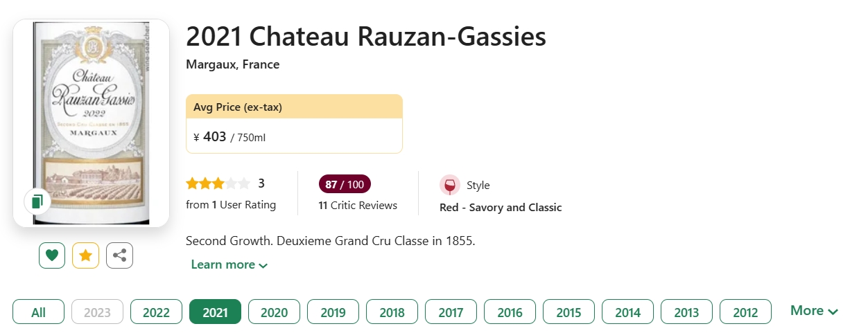Click the from 1 User Rating text
This screenshot has height=333, width=868.
(x=231, y=205)
